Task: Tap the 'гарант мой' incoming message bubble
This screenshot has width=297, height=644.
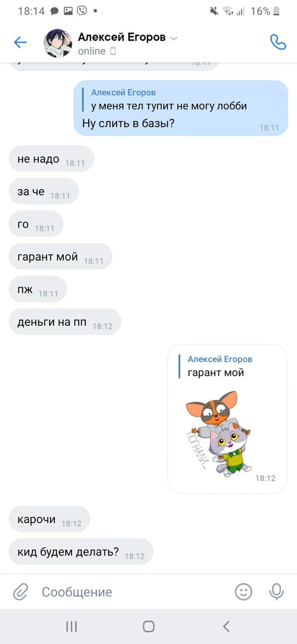Action: 60,256
